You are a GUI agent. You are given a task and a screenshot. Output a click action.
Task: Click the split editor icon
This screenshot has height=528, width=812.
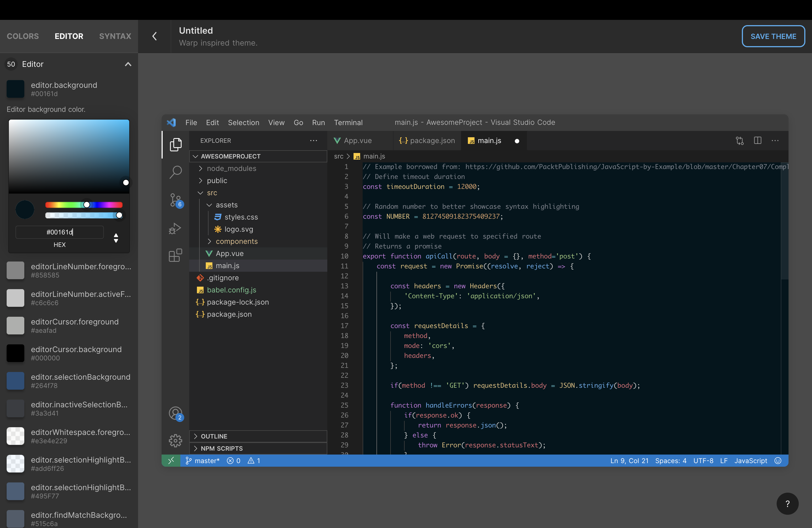coord(757,141)
